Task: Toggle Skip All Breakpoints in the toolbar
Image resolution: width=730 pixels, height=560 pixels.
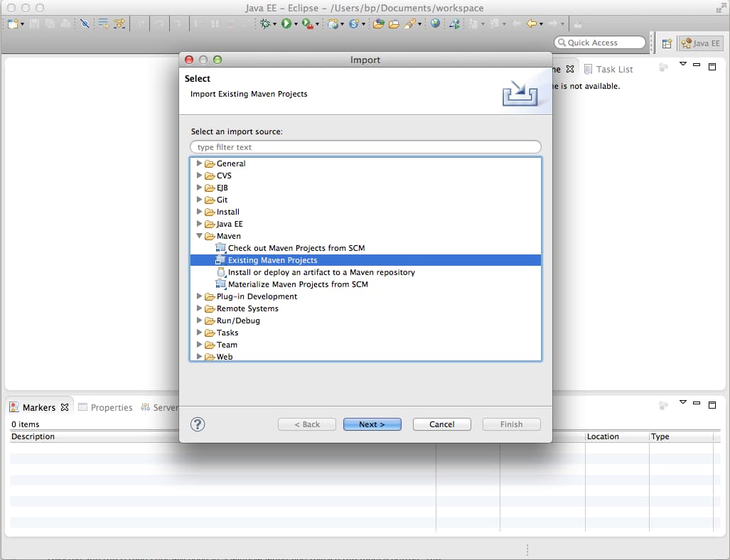Action: [83, 23]
